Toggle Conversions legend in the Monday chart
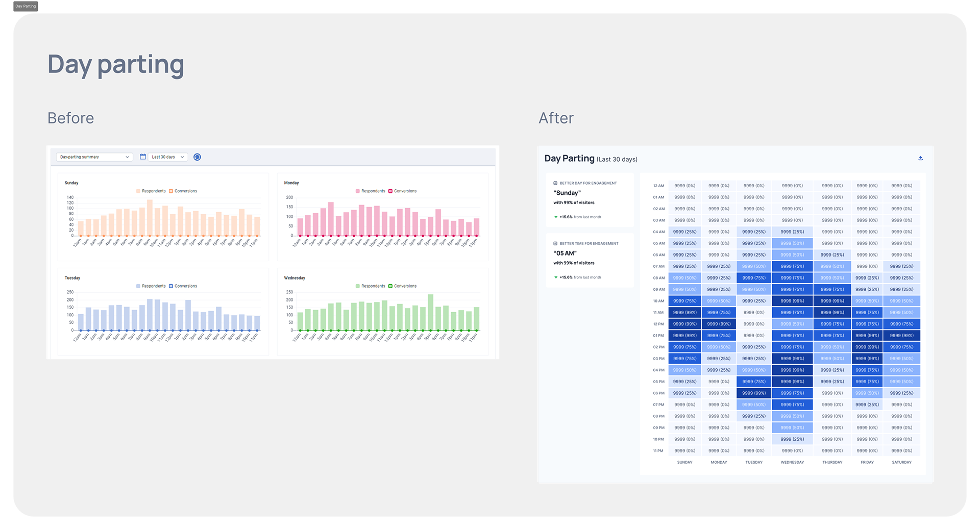The width and height of the screenshot is (980, 530). 403,191
